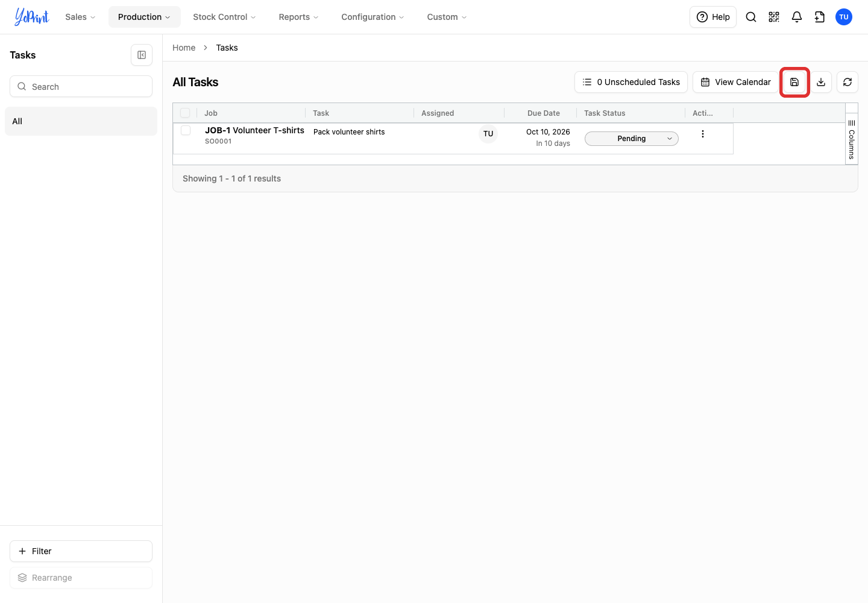868x603 pixels.
Task: Click the Showing 1 - 1 of 1 results text
Action: (x=232, y=178)
